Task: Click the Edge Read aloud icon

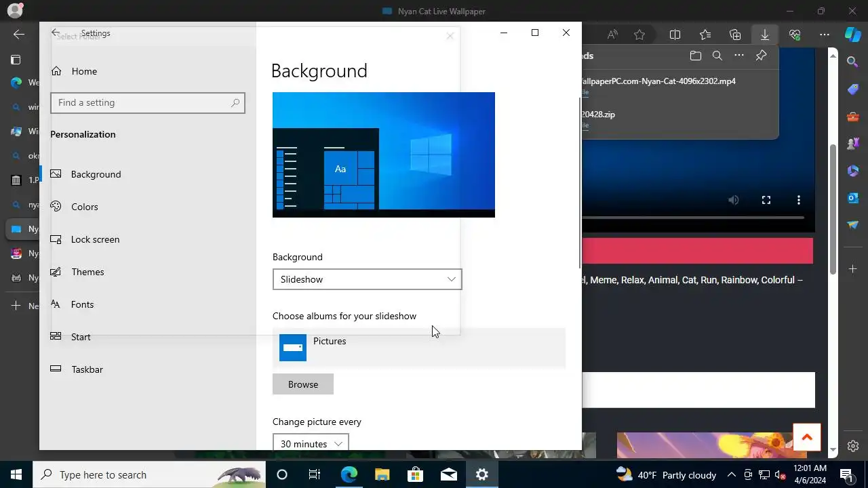Action: 612,35
